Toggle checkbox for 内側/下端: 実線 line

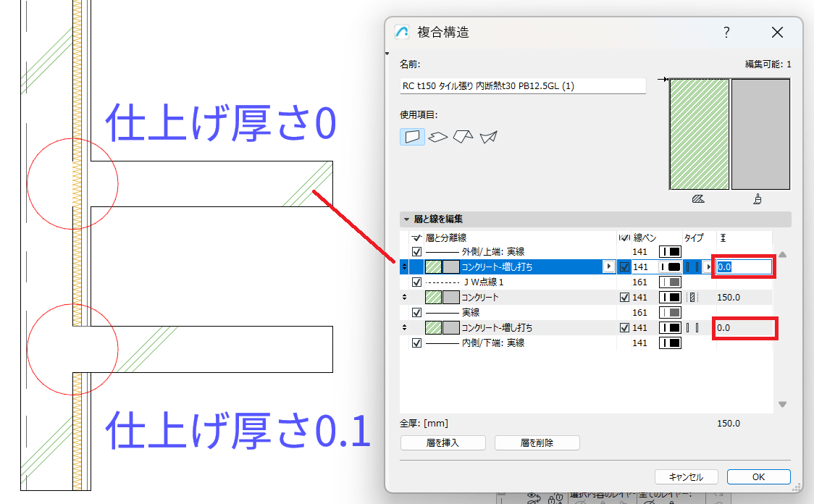click(x=416, y=343)
